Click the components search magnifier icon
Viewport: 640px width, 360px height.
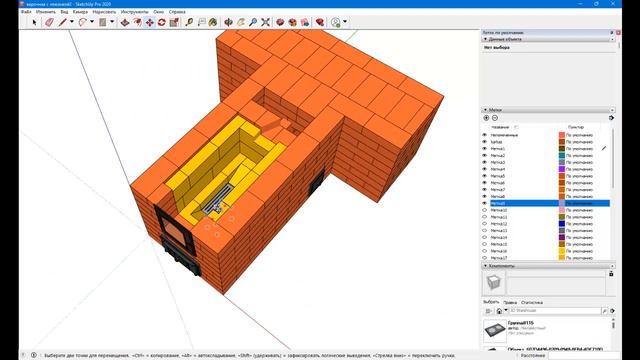tap(604, 311)
